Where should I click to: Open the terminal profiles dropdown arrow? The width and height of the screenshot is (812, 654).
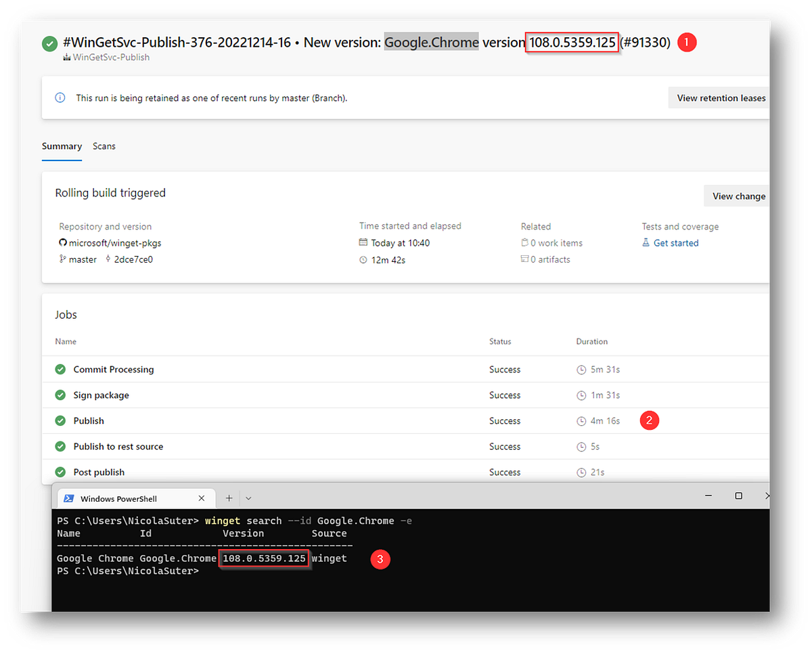(248, 498)
